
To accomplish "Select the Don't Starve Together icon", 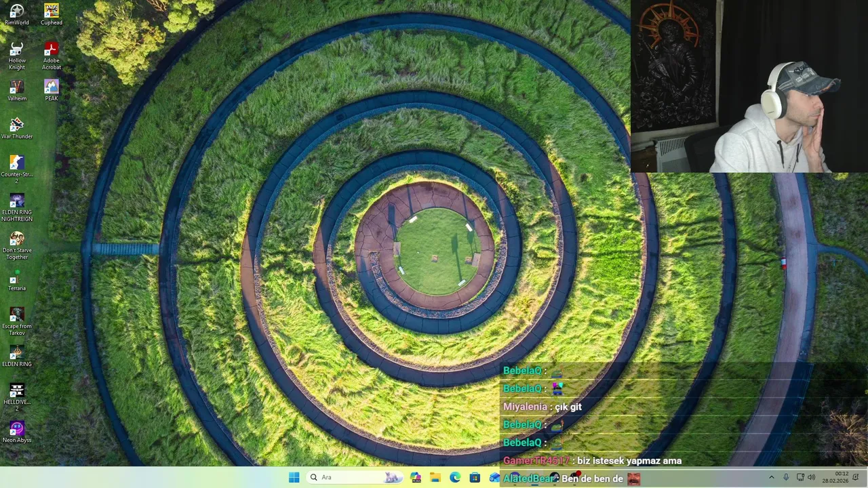I will click(17, 245).
